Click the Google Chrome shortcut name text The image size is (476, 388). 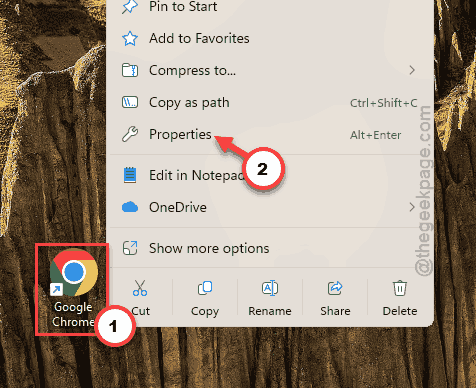pyautogui.click(x=73, y=314)
